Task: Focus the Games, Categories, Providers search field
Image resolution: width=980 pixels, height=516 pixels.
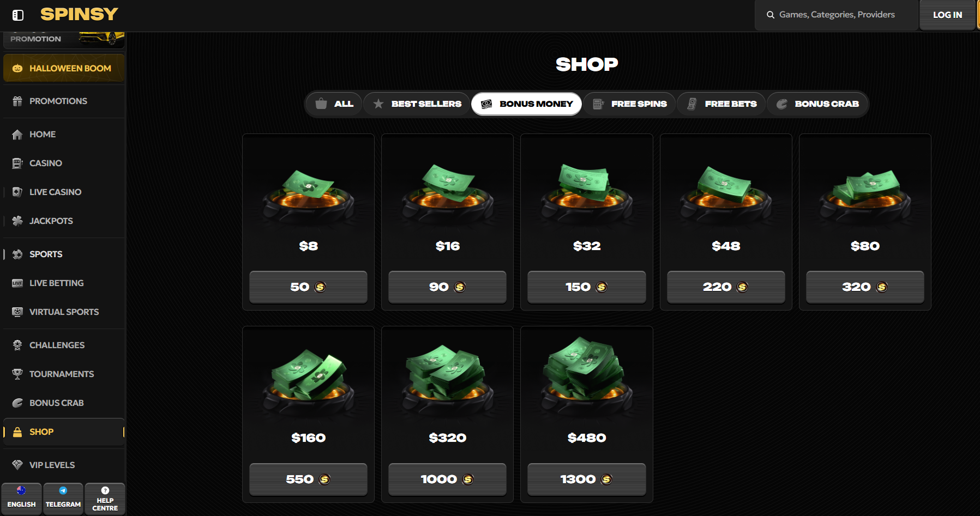Action: coord(837,15)
